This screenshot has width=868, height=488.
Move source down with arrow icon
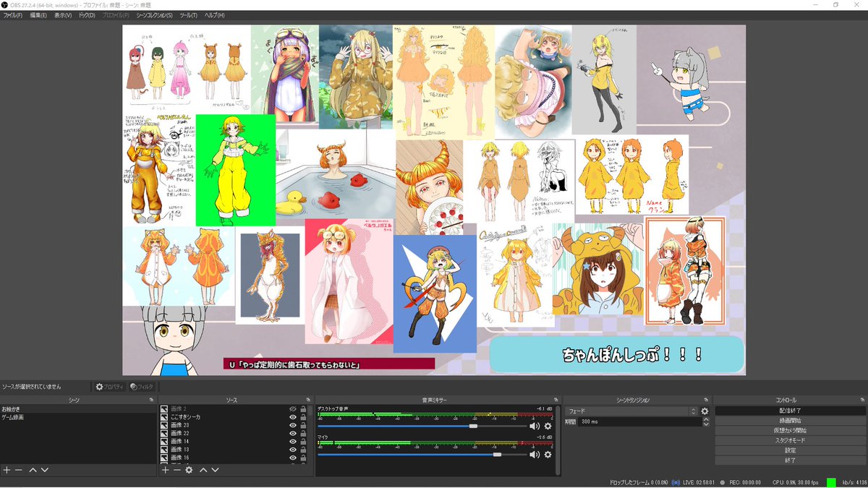click(x=215, y=470)
